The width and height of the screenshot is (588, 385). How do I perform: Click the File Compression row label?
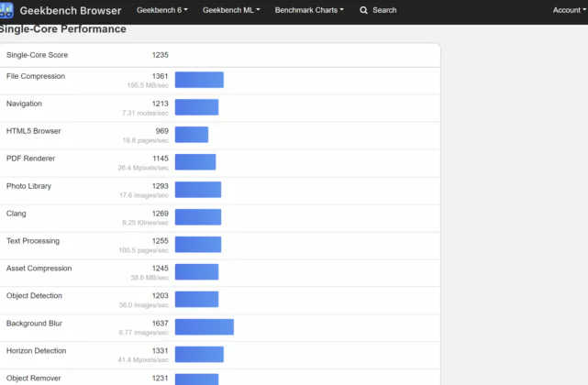point(36,76)
